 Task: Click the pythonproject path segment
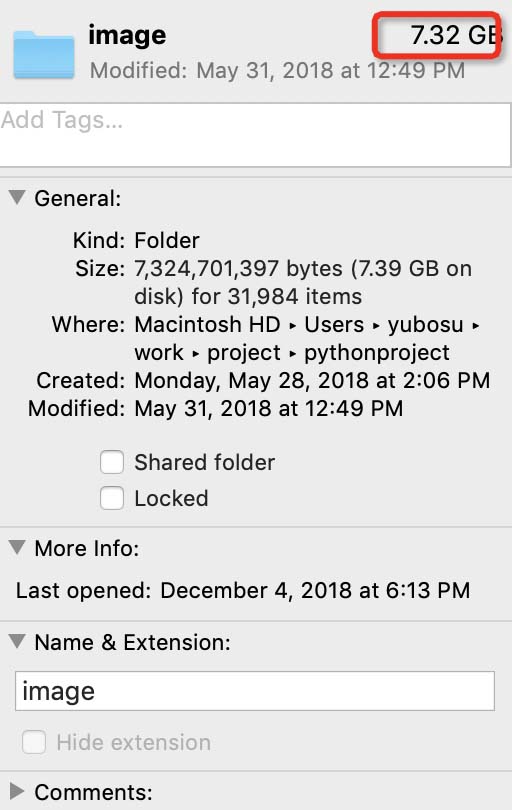(377, 353)
